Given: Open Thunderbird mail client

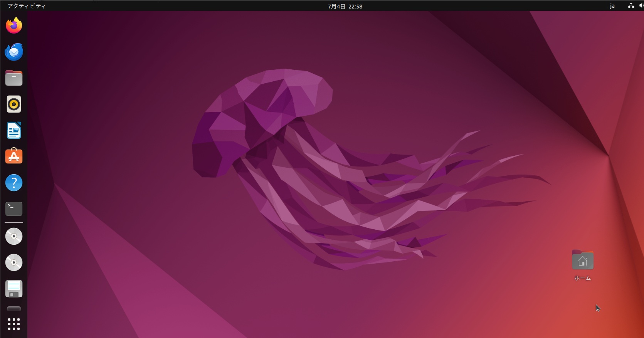Looking at the screenshot, I should point(14,52).
